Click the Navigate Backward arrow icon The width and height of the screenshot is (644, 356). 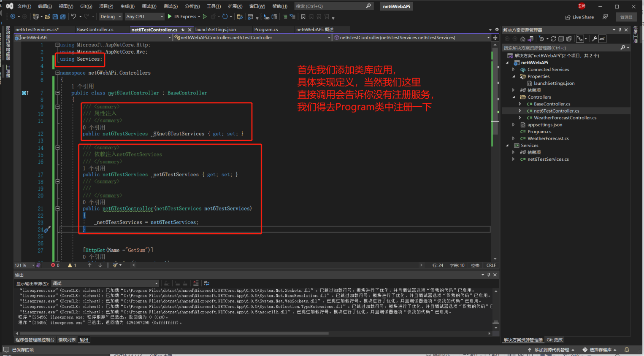coord(13,16)
